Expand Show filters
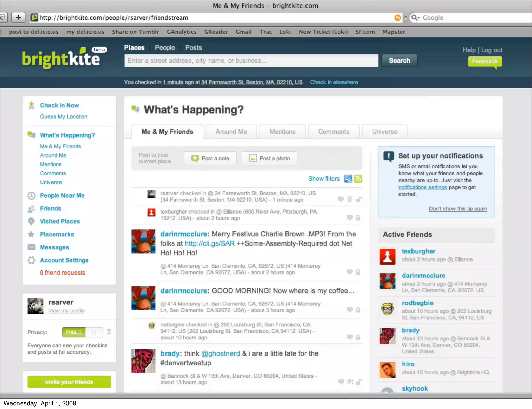532x409 pixels. coord(324,179)
